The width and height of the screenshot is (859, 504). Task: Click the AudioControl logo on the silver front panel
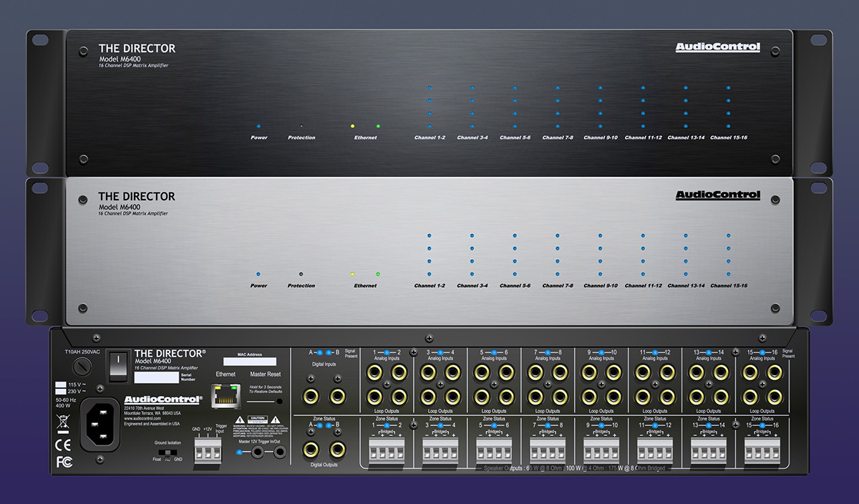pos(718,195)
